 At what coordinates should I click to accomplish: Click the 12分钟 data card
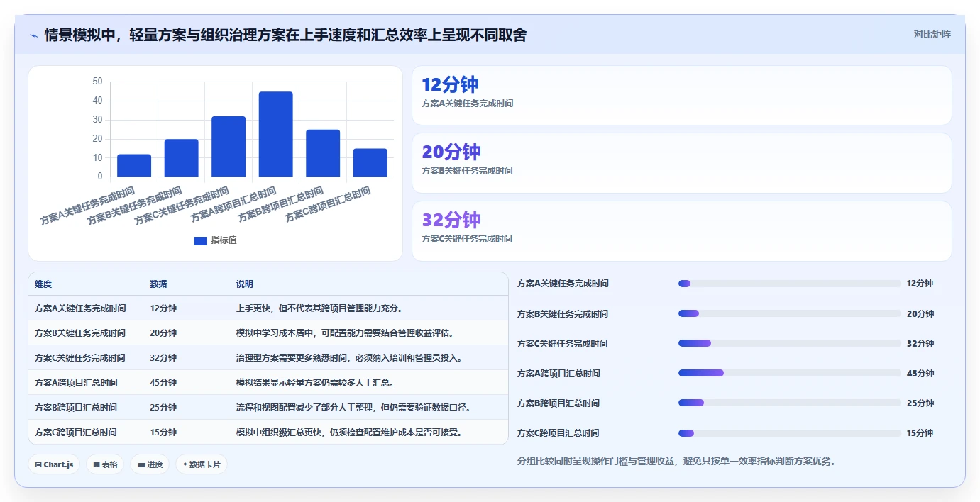[x=682, y=96]
